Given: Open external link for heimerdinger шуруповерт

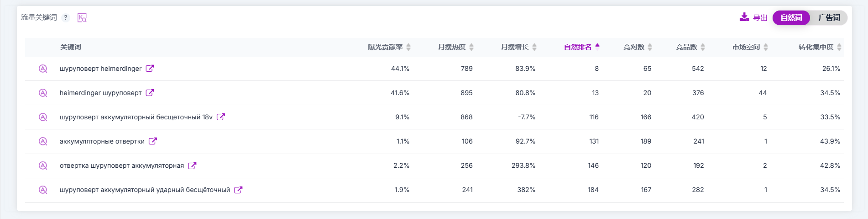Looking at the screenshot, I should (150, 93).
